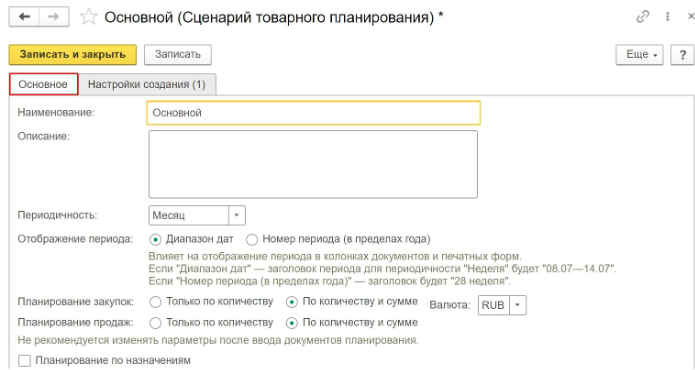
Task: Enable Планирование по назначениям checkbox
Action: pyautogui.click(x=24, y=361)
